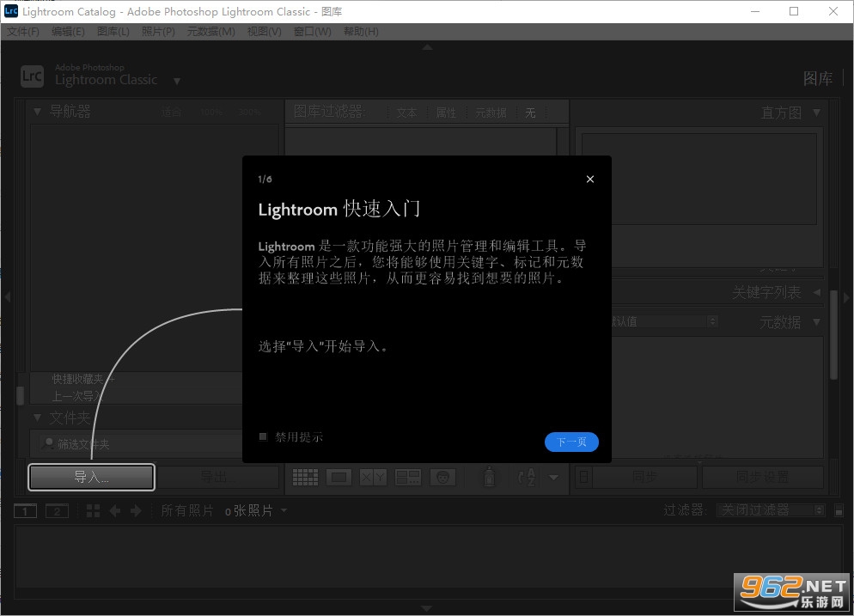Collapse the 元数据 panel triangle

point(816,322)
